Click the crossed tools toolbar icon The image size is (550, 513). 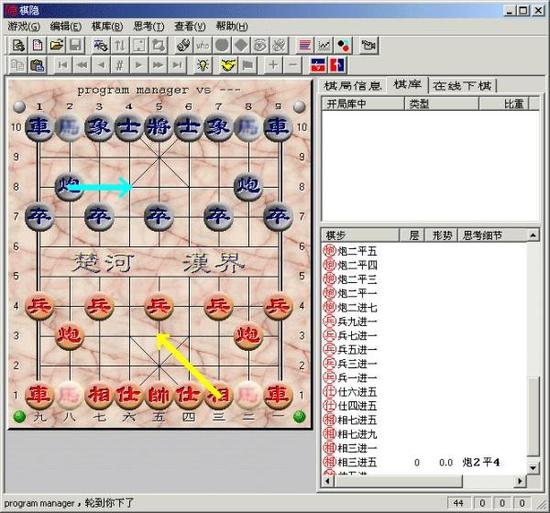[280, 45]
